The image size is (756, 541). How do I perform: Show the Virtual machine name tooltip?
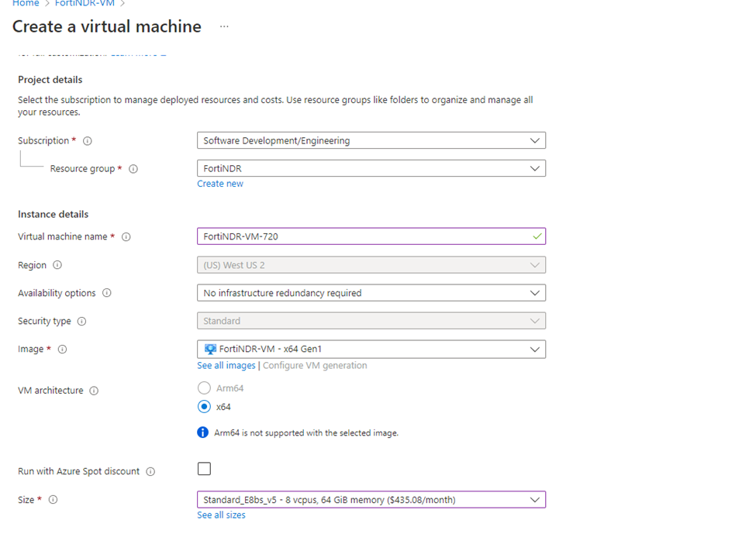(126, 236)
